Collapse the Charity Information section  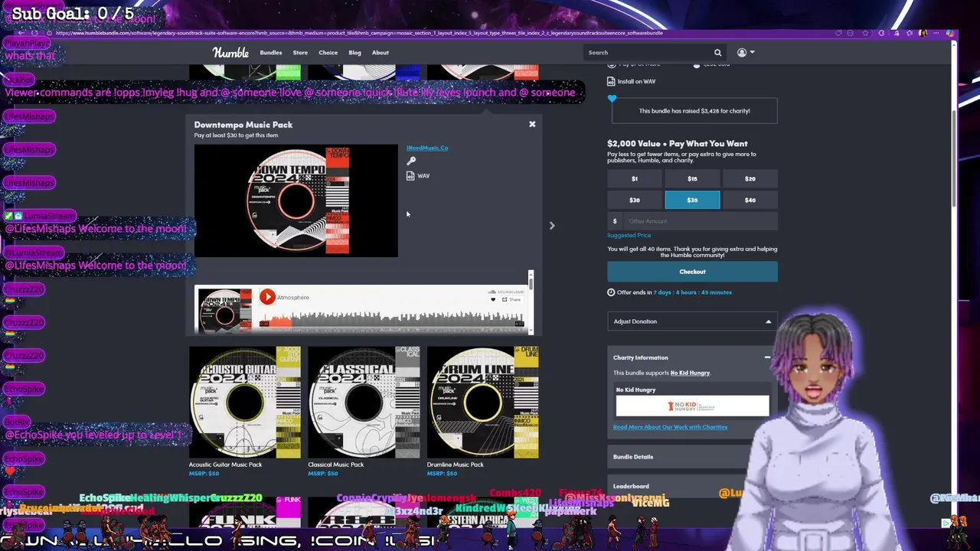767,357
